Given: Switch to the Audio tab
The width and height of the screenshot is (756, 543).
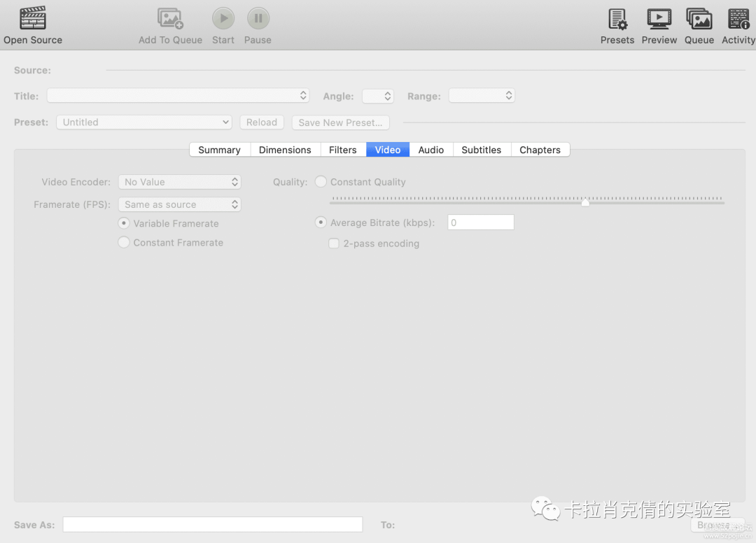Looking at the screenshot, I should tap(430, 149).
